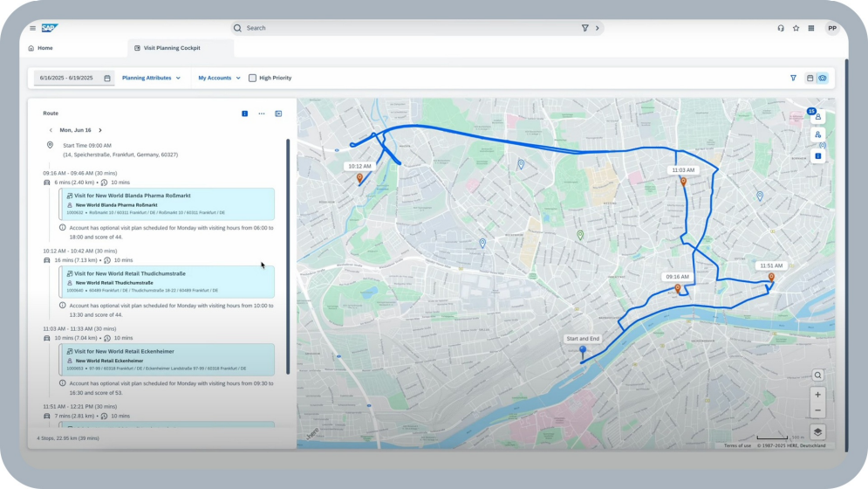This screenshot has width=868, height=489.
Task: Expand the Planning Attributes dropdown
Action: [151, 79]
